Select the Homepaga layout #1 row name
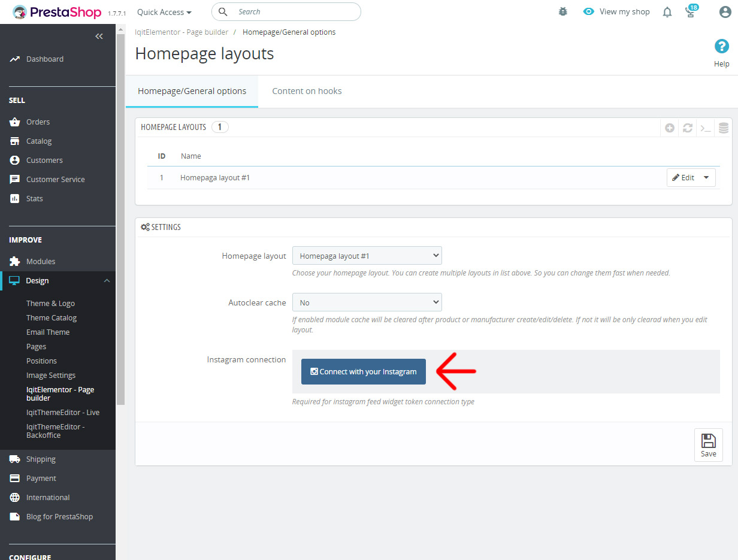 (215, 177)
